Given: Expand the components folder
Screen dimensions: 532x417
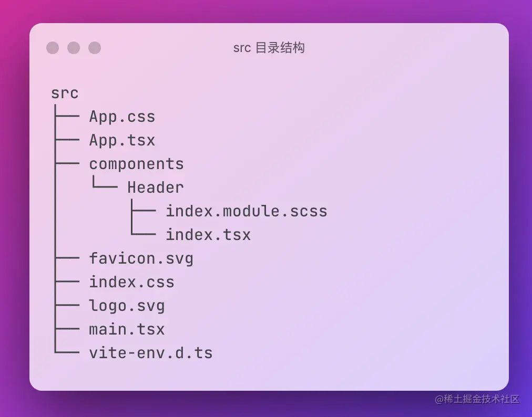Looking at the screenshot, I should (136, 163).
